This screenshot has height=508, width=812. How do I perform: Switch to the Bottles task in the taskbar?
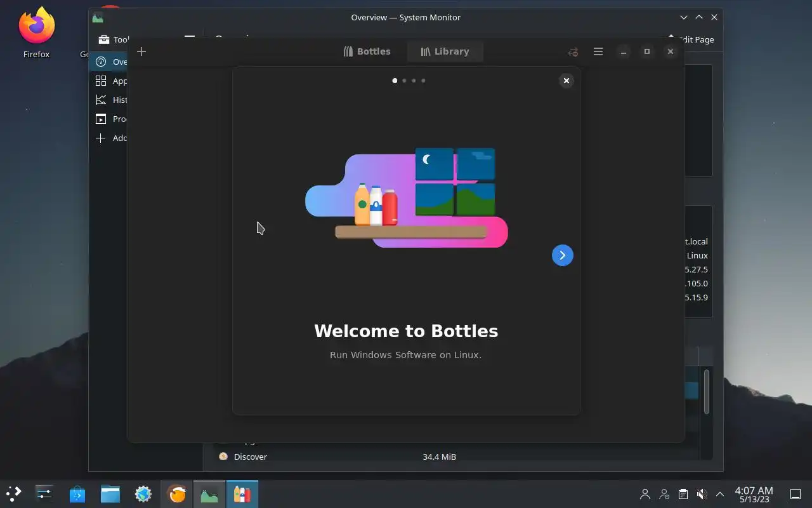click(242, 493)
